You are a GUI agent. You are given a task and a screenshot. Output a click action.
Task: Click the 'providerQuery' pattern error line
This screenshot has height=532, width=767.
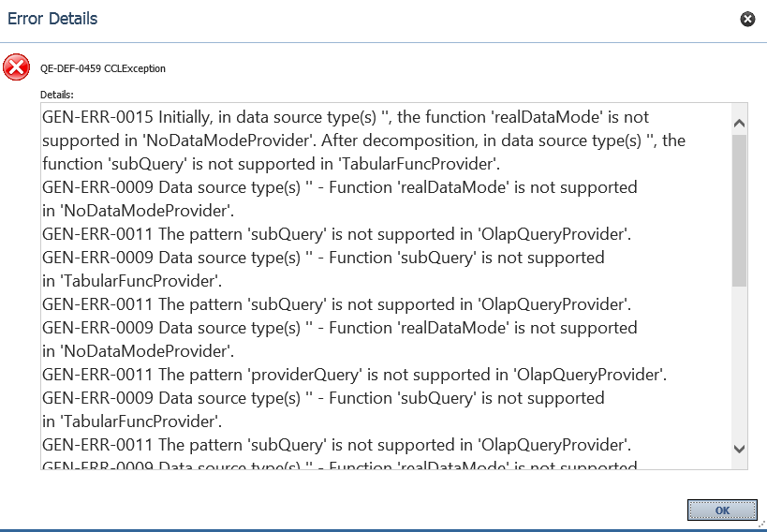click(x=355, y=375)
